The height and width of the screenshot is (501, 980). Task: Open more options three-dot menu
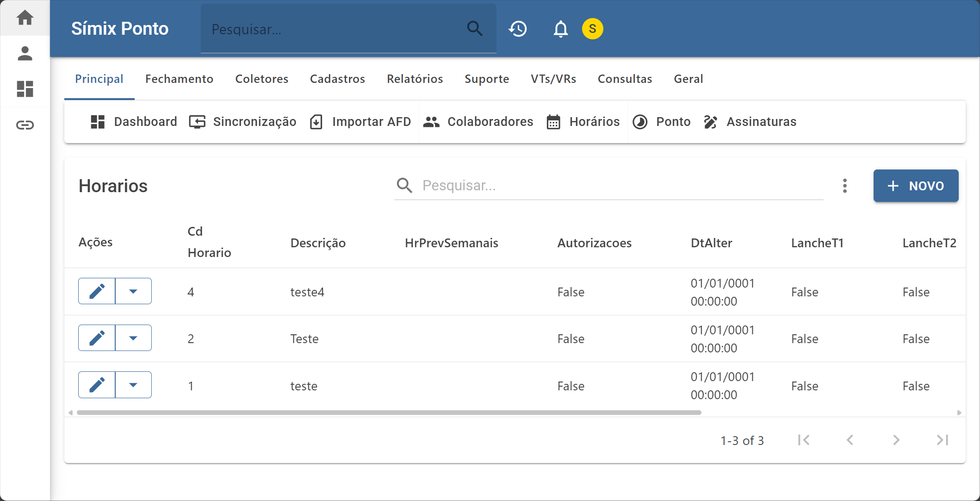(x=844, y=186)
